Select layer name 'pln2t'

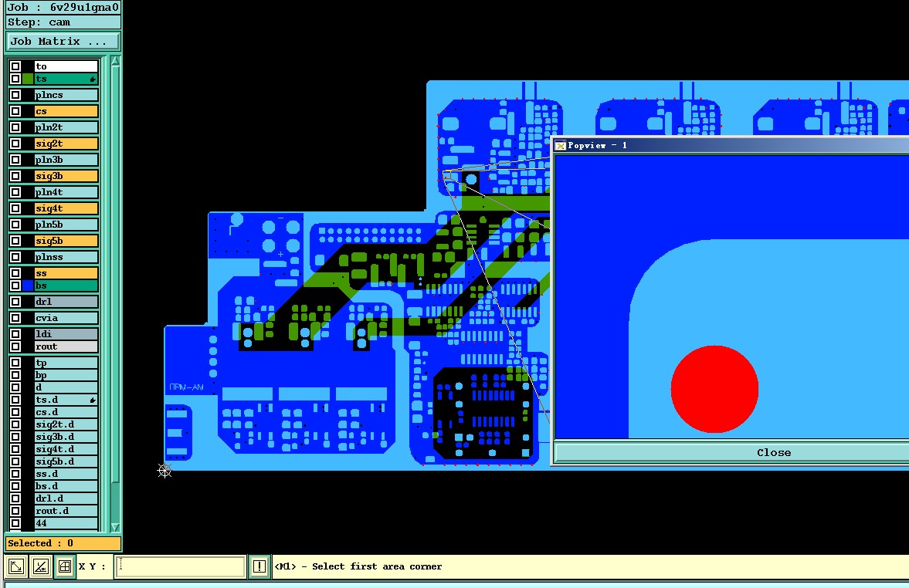[66, 127]
